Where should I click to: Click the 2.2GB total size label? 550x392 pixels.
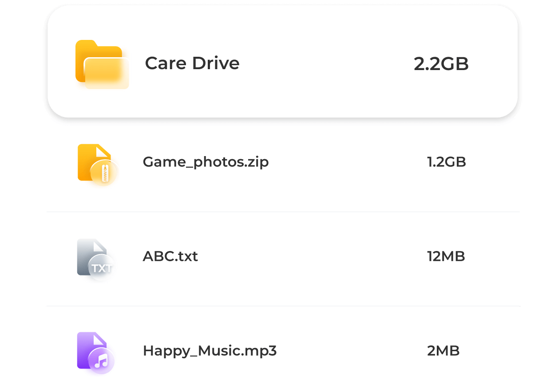click(x=441, y=64)
